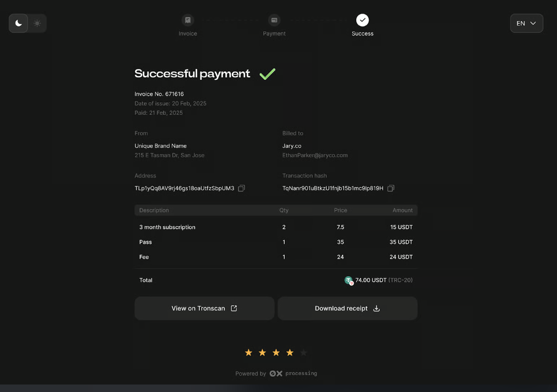Viewport: 557px width, 392px height.
Task: Select the Payment step label
Action: tap(274, 33)
